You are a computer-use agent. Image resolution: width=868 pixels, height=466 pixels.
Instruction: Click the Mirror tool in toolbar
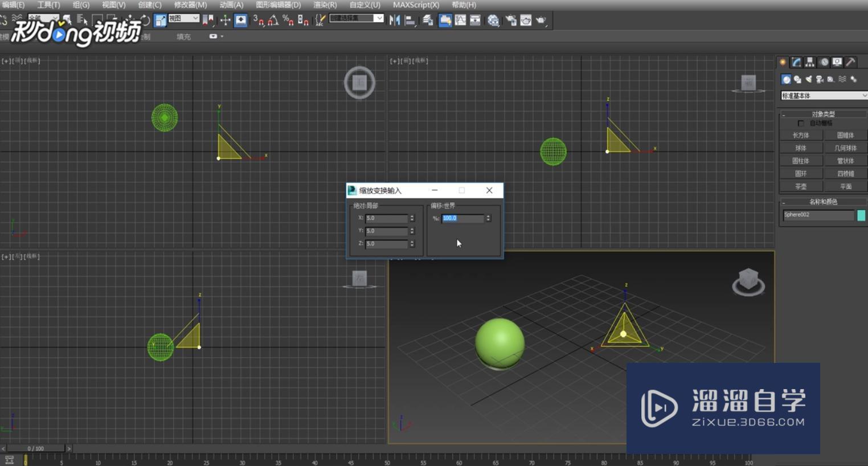pos(394,21)
